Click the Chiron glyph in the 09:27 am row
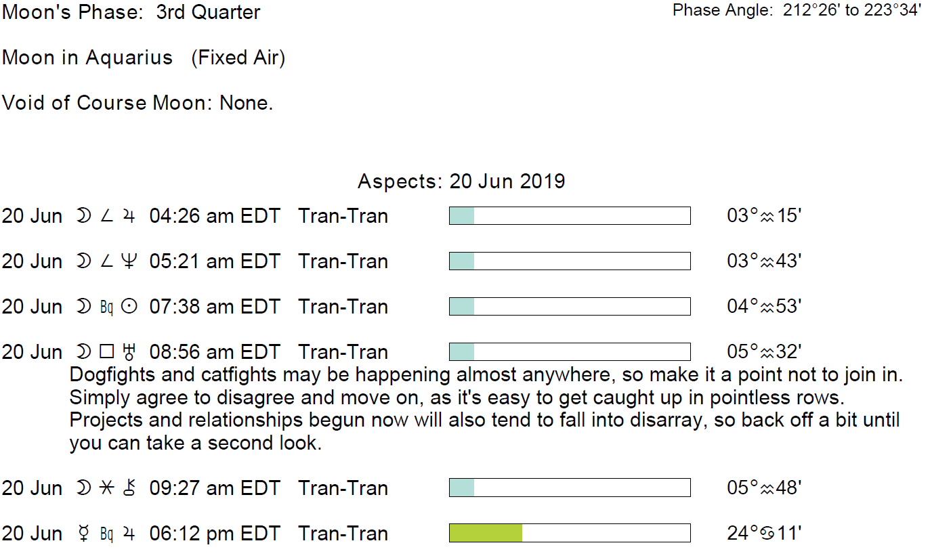Viewport: 930px width, 560px height. click(129, 489)
